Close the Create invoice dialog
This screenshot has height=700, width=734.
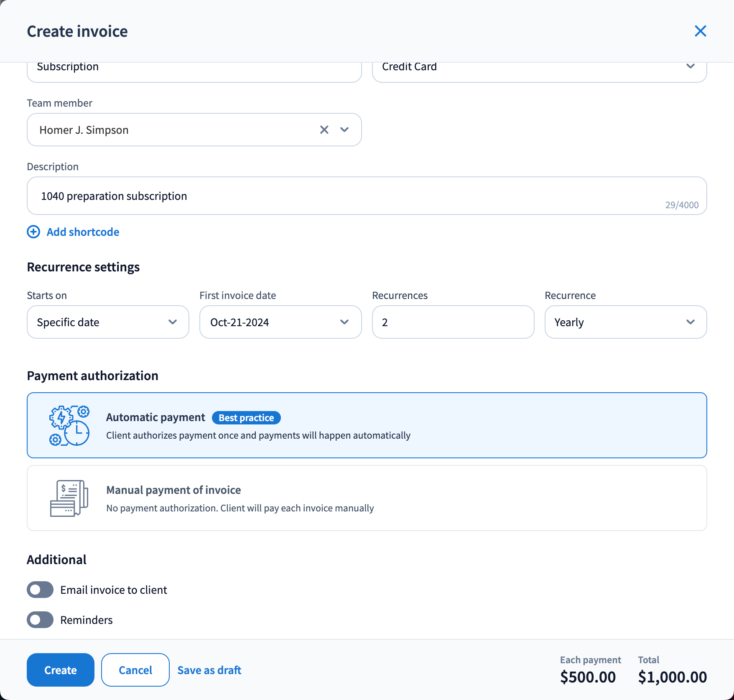700,31
